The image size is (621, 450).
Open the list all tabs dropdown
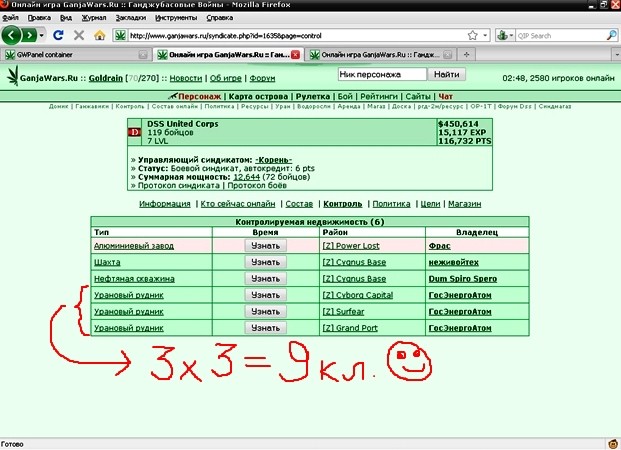(616, 55)
